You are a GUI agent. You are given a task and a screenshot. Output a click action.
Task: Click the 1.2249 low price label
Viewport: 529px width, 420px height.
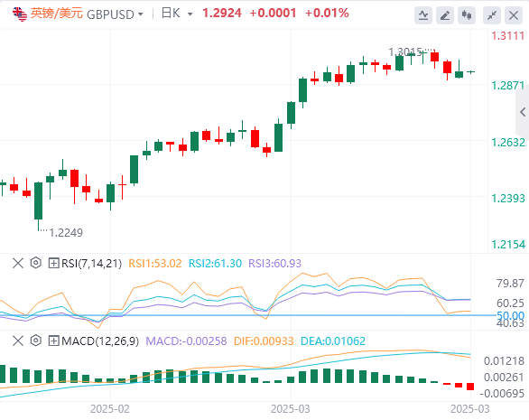(x=66, y=233)
